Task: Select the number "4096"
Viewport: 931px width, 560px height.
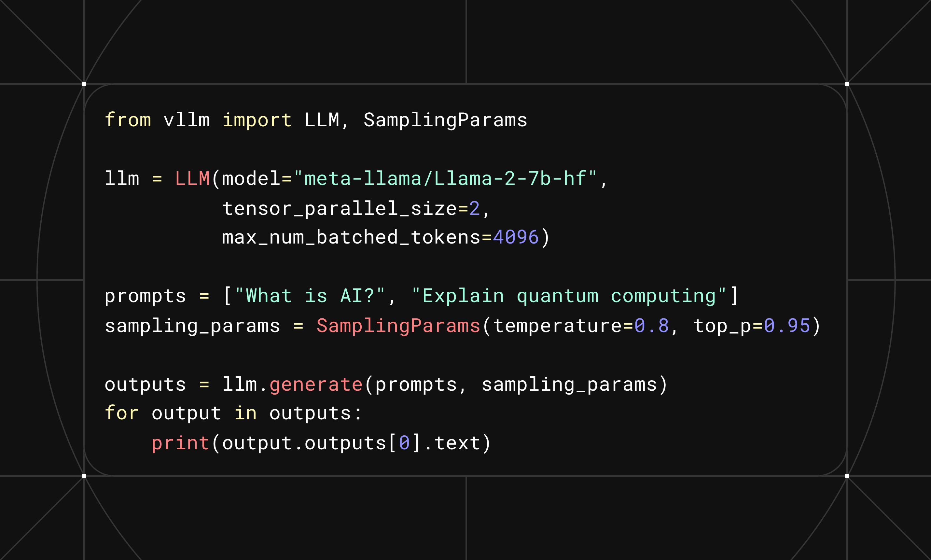Action: (516, 237)
